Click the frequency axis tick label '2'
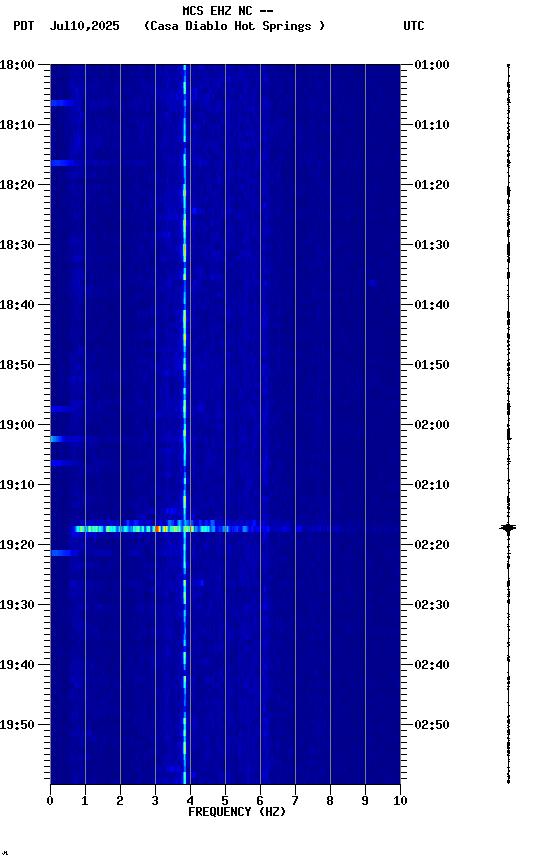Screen dimensions: 552x864 click(120, 801)
